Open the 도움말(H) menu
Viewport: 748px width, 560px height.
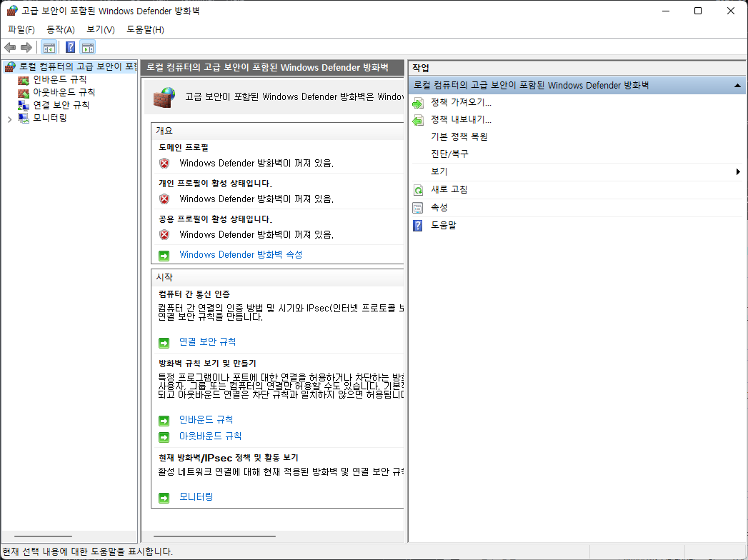click(x=146, y=29)
